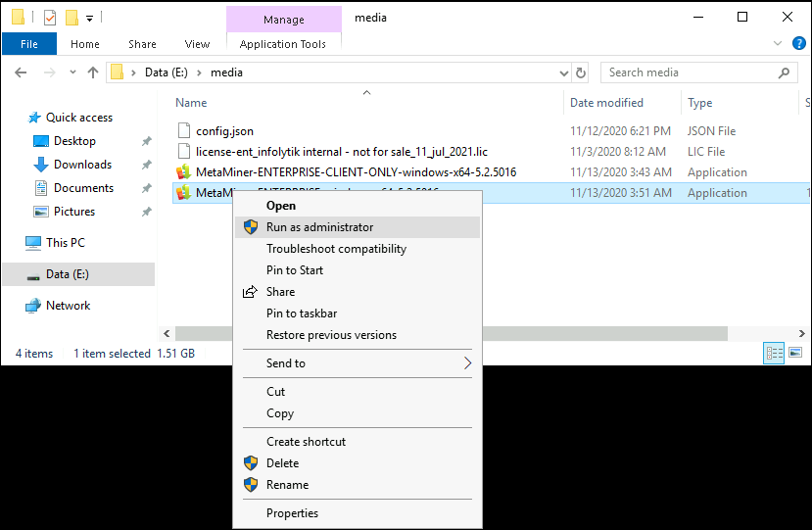This screenshot has width=812, height=530.
Task: Open Properties from the context menu
Action: pos(358,513)
